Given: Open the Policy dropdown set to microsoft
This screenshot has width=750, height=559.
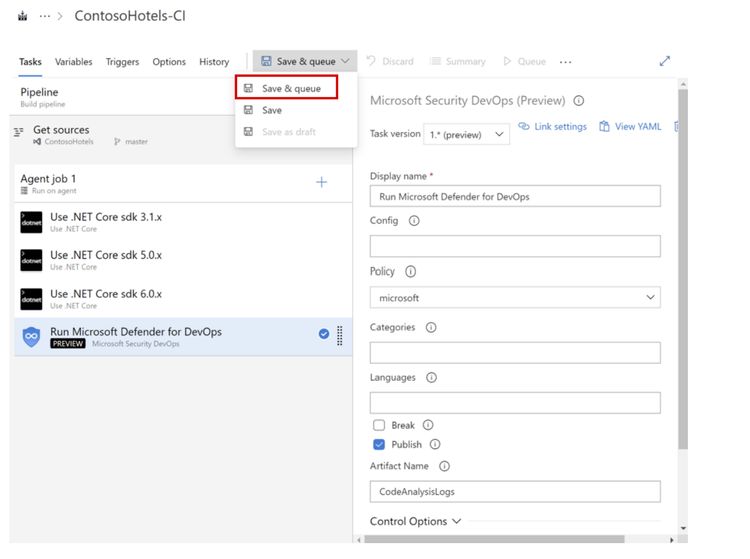Looking at the screenshot, I should click(x=515, y=297).
